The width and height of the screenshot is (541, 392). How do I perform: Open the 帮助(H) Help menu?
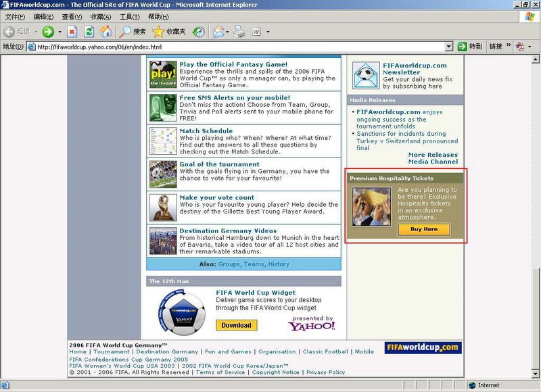click(x=158, y=17)
